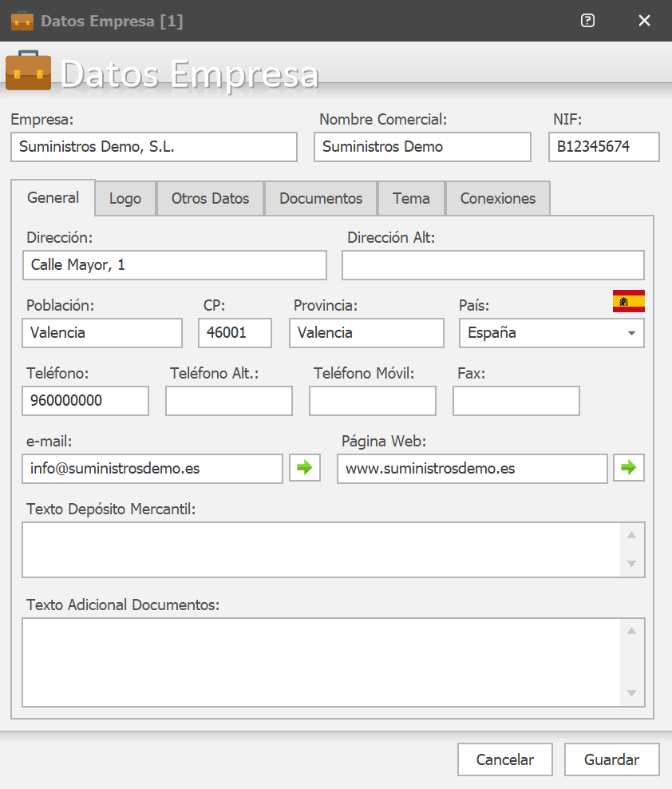Click down arrow of Depósito Mercantil scrollbar

coord(632,564)
